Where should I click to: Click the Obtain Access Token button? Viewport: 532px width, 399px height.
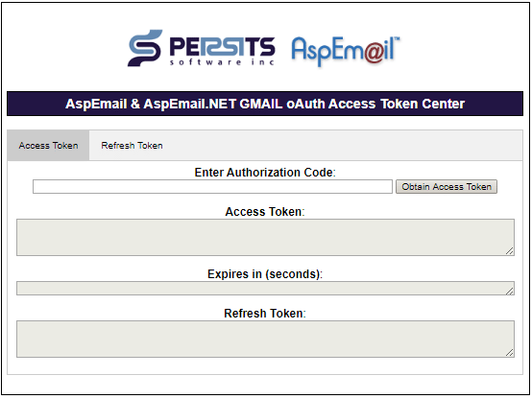tap(447, 187)
